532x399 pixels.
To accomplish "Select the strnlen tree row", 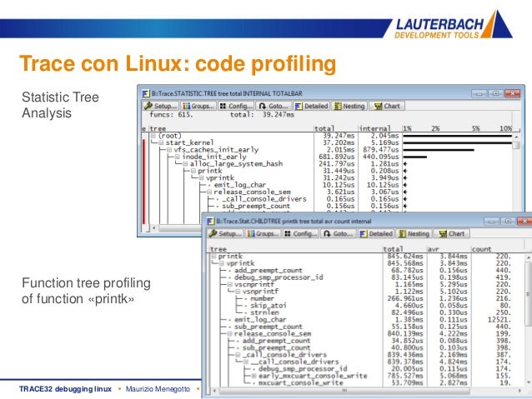I will 264,312.
